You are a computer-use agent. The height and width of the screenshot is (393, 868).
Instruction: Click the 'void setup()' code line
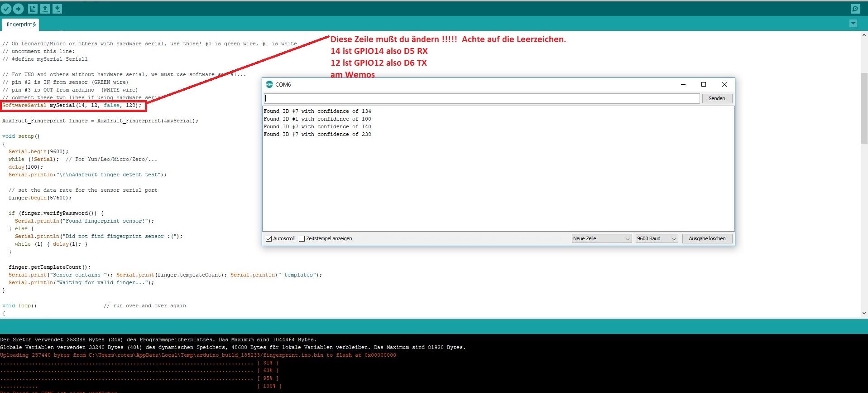(21, 136)
